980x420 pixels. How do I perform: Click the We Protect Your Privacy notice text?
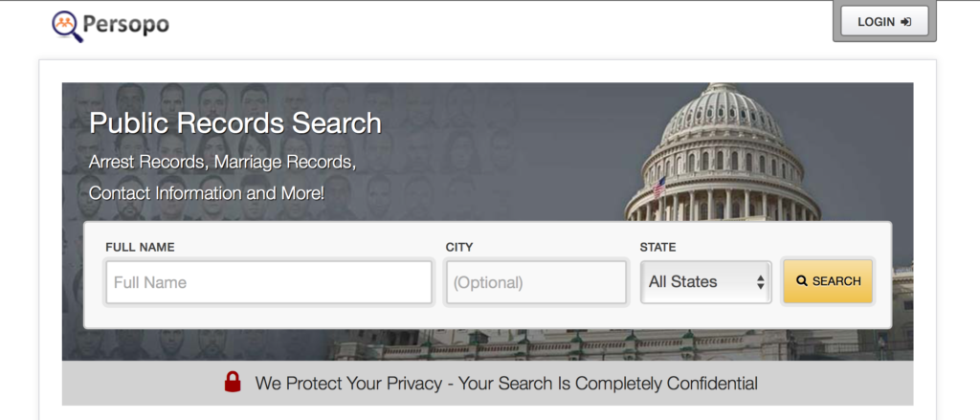coord(506,384)
